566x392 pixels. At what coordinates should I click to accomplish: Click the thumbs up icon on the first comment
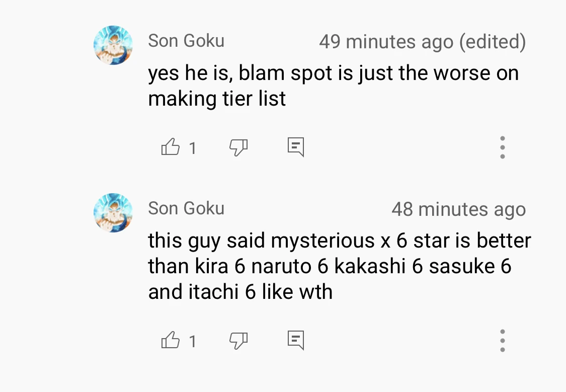click(x=170, y=147)
